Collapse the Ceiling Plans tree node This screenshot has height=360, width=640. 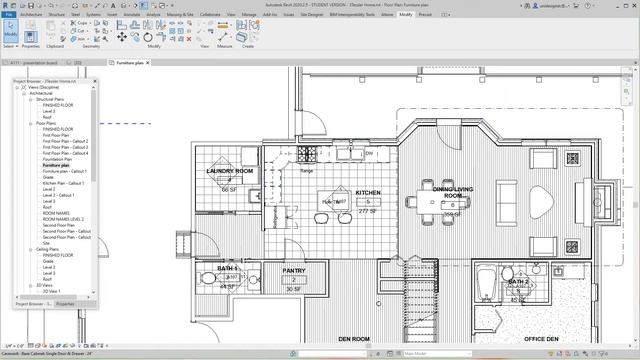coord(31,249)
